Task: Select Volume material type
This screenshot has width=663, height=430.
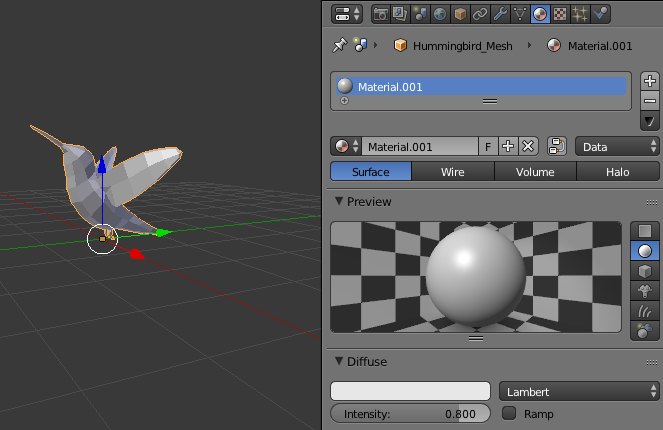Action: [x=535, y=172]
